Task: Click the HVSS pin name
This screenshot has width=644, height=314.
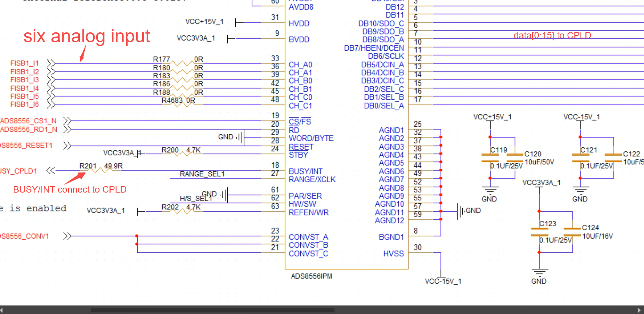Action: (393, 253)
